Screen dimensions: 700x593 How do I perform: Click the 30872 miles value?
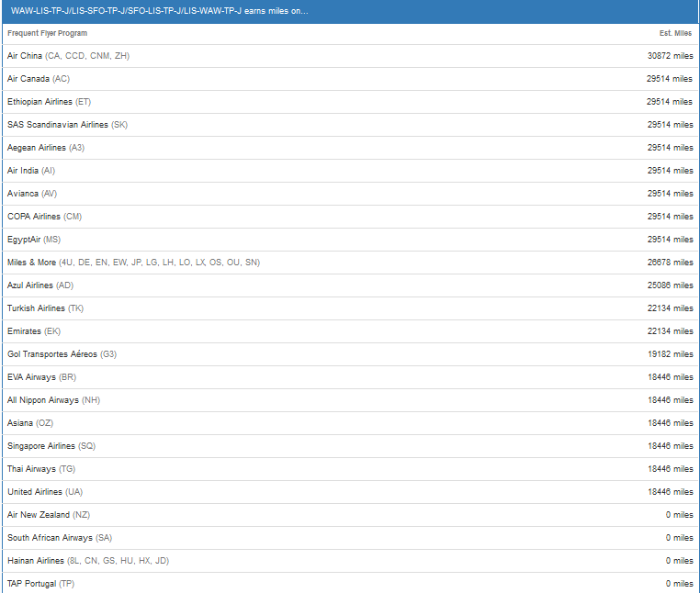[670, 56]
